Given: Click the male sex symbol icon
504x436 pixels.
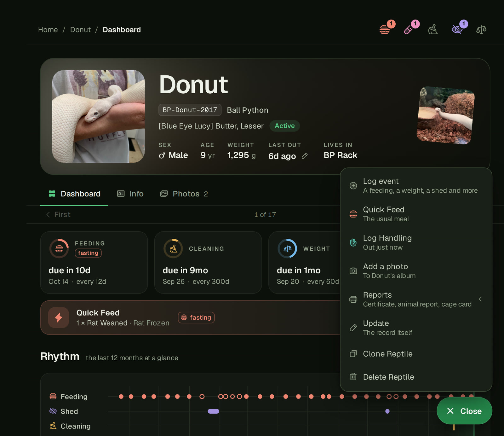Looking at the screenshot, I should point(162,155).
